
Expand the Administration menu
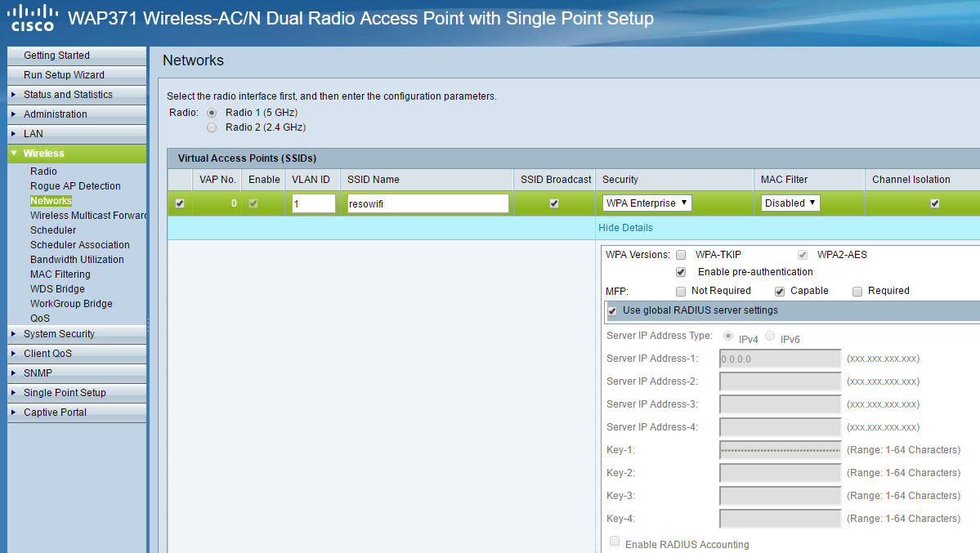click(x=77, y=114)
